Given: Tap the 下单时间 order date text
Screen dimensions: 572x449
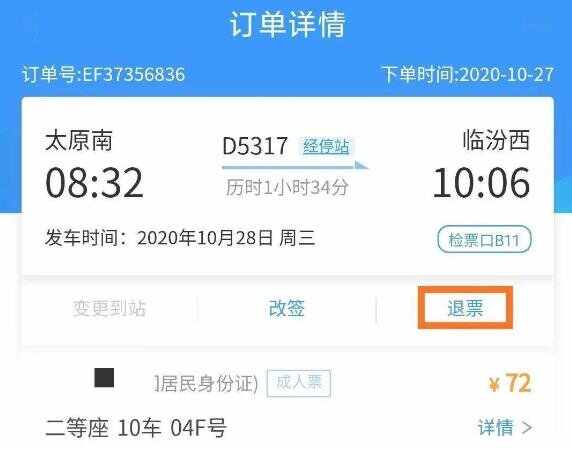Looking at the screenshot, I should (468, 74).
